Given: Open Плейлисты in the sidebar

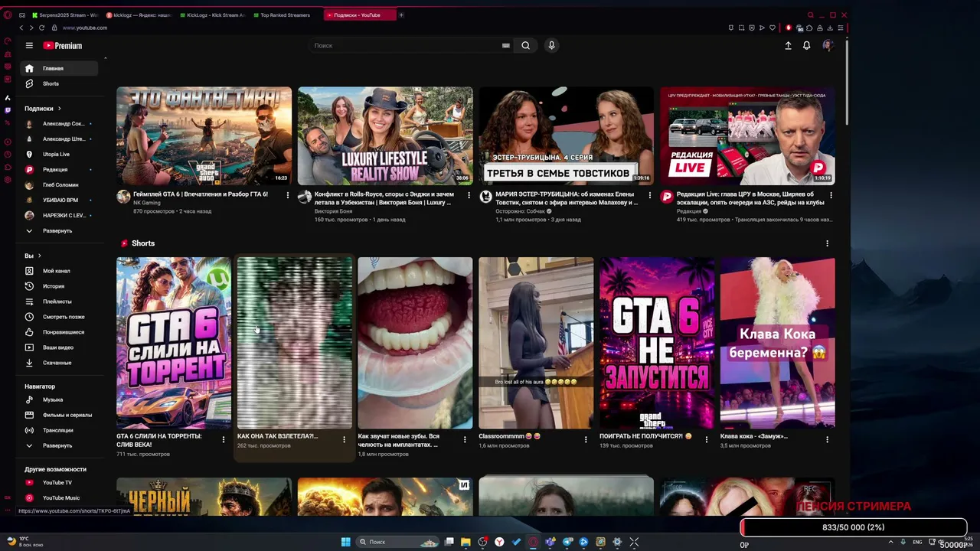Looking at the screenshot, I should pos(59,302).
